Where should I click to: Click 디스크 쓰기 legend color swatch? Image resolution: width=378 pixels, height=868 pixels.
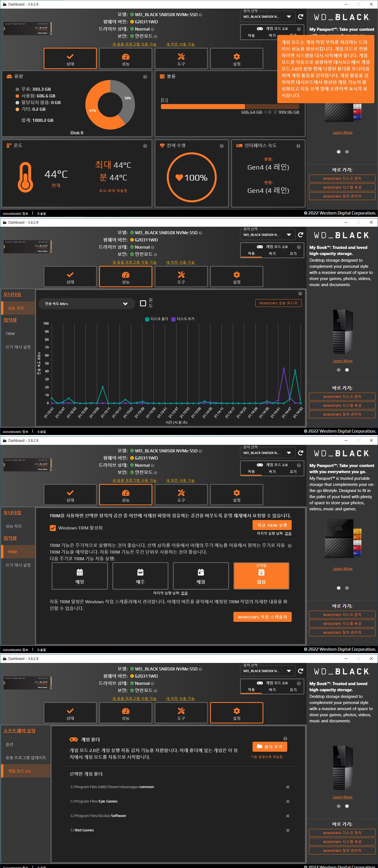173,319
